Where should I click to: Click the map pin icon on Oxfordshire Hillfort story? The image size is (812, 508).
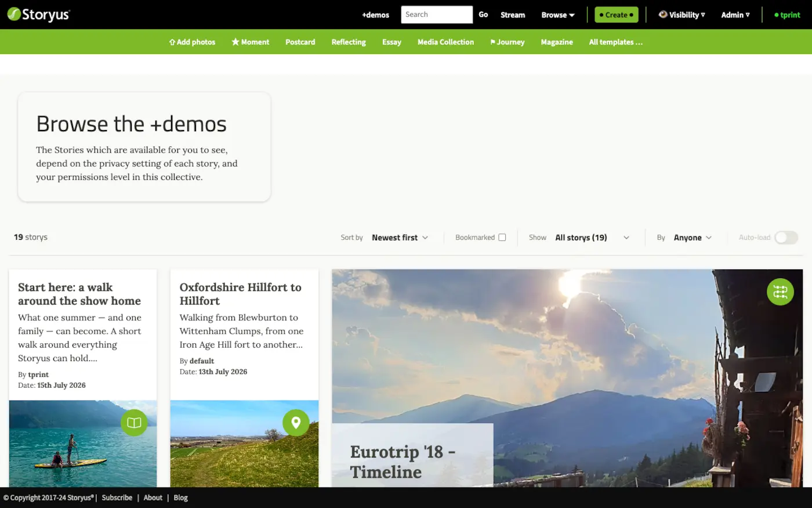(296, 423)
